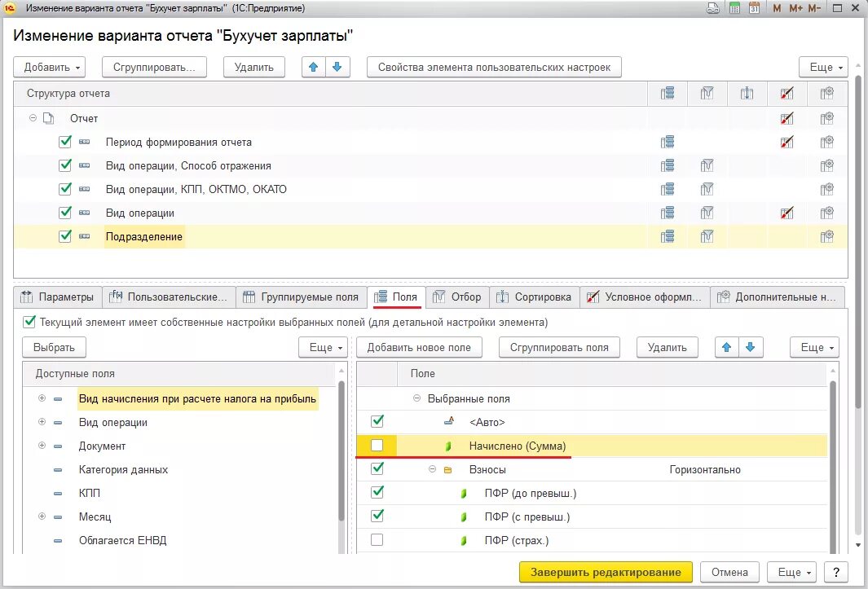This screenshot has width=868, height=589.
Task: Switch to the Отбор tab
Action: [458, 297]
